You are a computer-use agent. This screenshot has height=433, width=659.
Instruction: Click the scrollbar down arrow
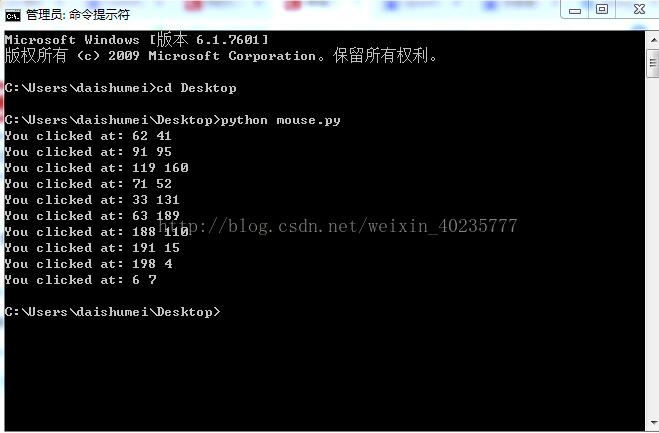[653, 422]
